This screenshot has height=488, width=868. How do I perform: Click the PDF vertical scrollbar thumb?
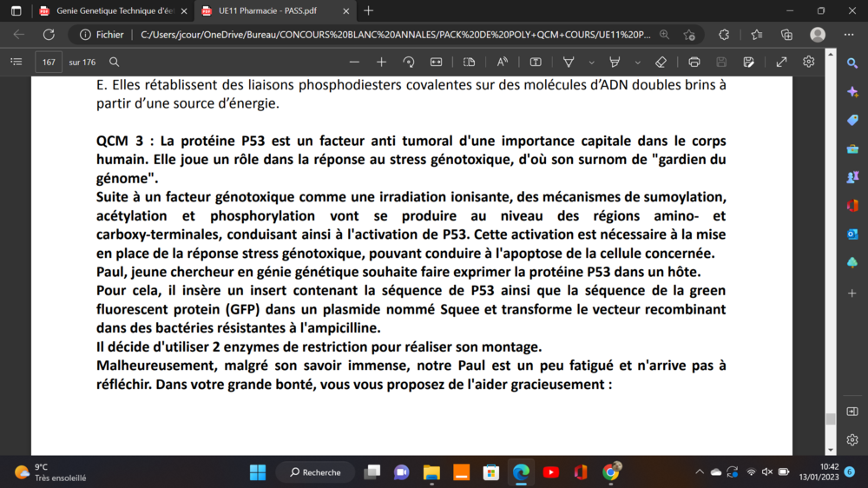click(x=831, y=419)
